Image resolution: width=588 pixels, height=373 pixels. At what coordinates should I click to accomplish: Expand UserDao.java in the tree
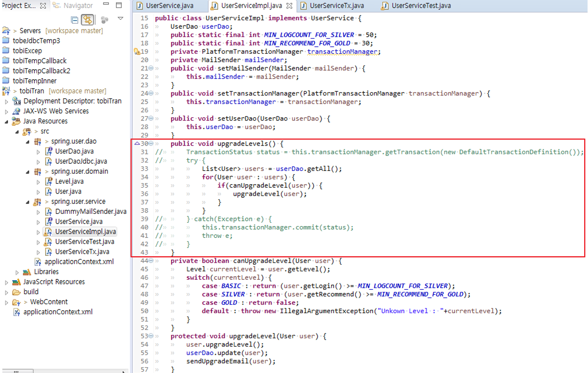38,152
